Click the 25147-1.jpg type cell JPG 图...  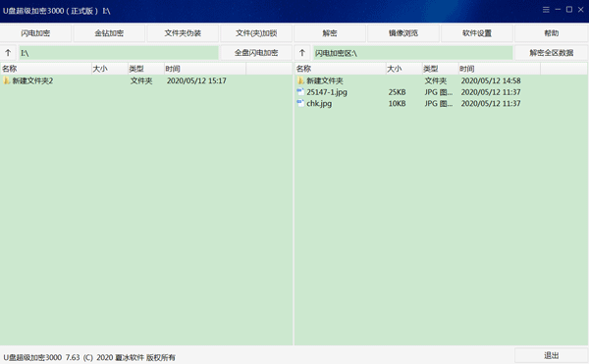click(439, 92)
